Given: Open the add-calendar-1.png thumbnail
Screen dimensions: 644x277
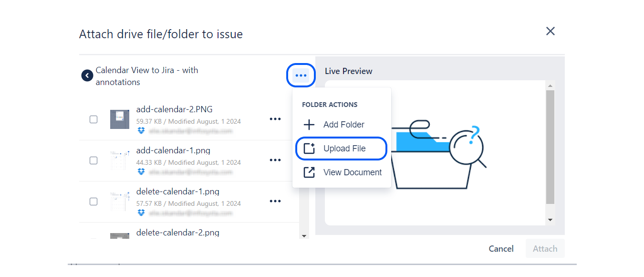Looking at the screenshot, I should [x=120, y=160].
